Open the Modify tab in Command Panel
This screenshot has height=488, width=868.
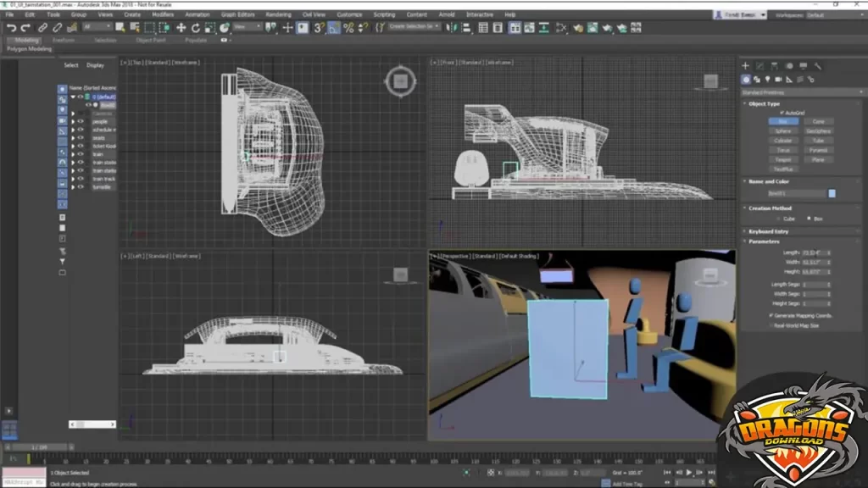[x=759, y=66]
